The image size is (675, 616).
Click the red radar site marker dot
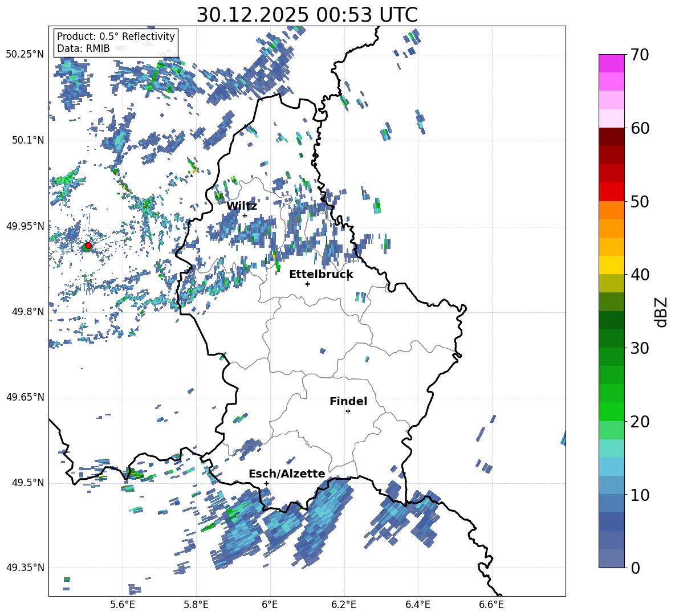coord(88,246)
